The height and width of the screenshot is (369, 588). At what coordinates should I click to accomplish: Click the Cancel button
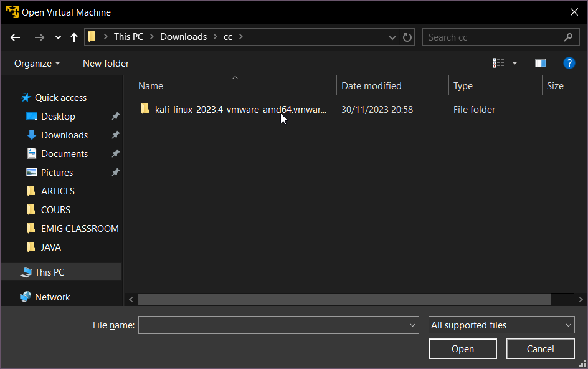541,348
